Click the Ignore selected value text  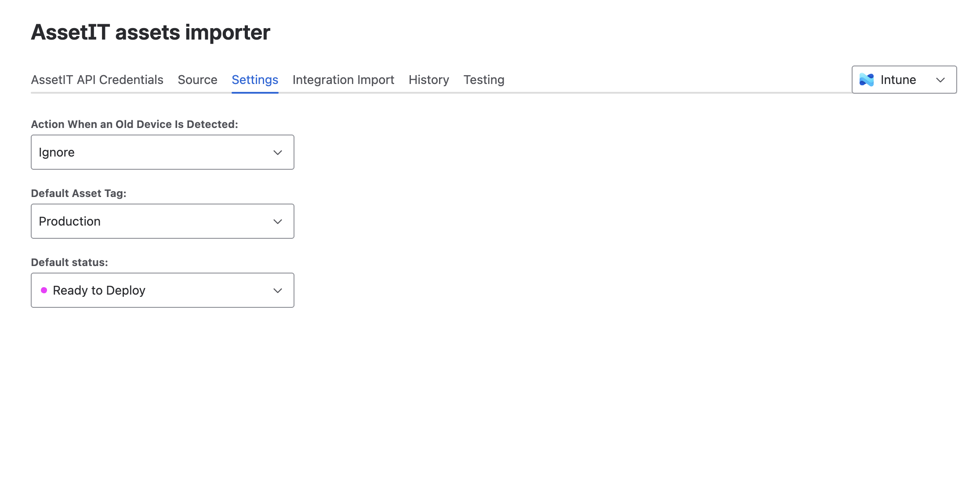(57, 152)
